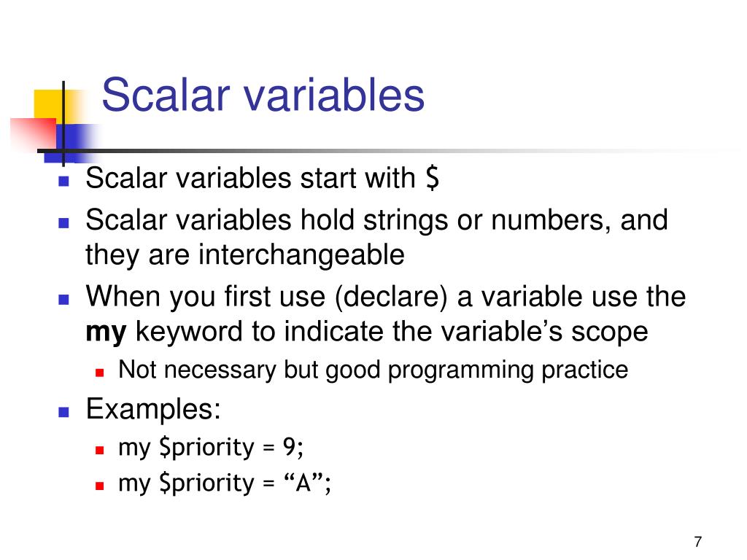The height and width of the screenshot is (560, 747).
Task: Click the 'Examples:' heading text
Action: (153, 408)
